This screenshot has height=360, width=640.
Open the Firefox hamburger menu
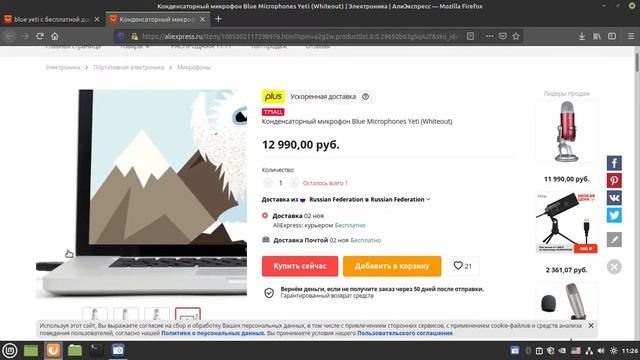point(631,36)
